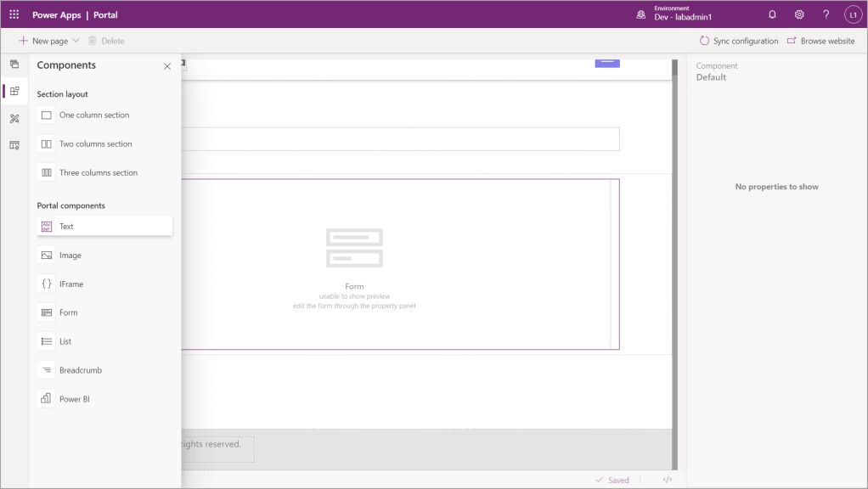
Task: Open the Themes icon in left rail
Action: [x=14, y=119]
